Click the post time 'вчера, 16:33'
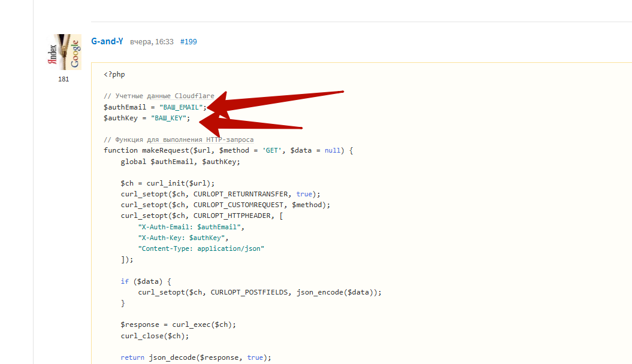Image resolution: width=632 pixels, height=364 pixels. (x=152, y=41)
